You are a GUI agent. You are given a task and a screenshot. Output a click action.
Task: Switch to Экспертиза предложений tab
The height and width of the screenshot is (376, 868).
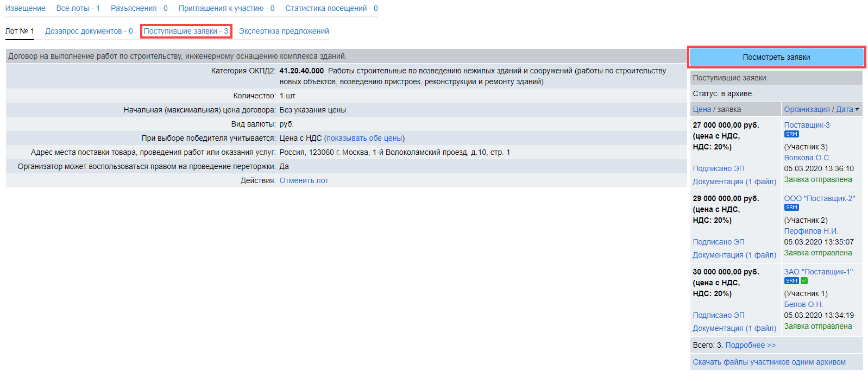(x=284, y=31)
